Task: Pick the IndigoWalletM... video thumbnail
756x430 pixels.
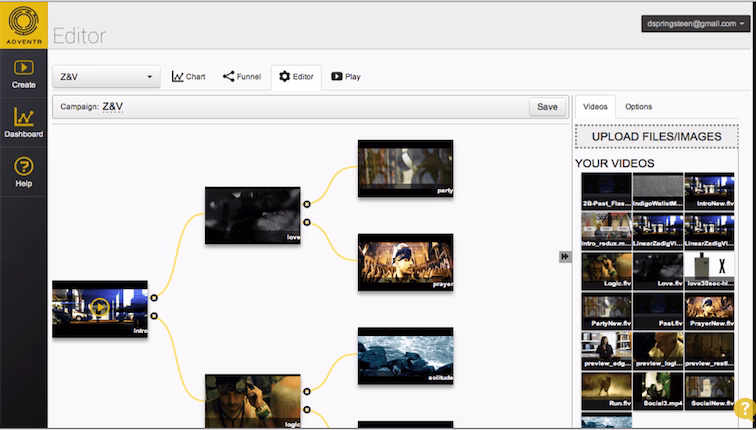Action: tap(658, 191)
